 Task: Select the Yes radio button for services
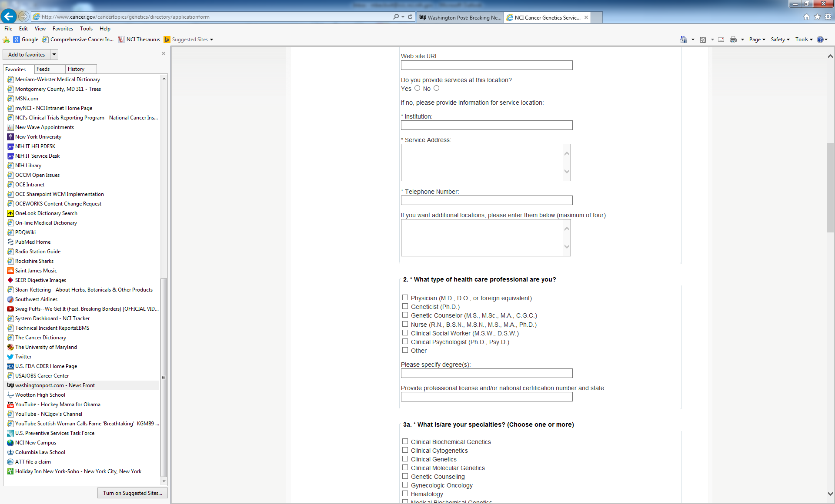[417, 88]
